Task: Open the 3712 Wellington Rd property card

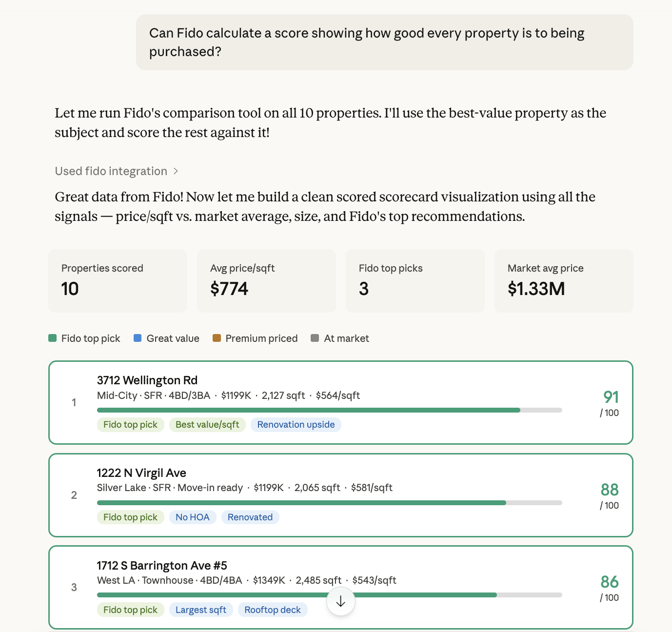Action: 341,402
